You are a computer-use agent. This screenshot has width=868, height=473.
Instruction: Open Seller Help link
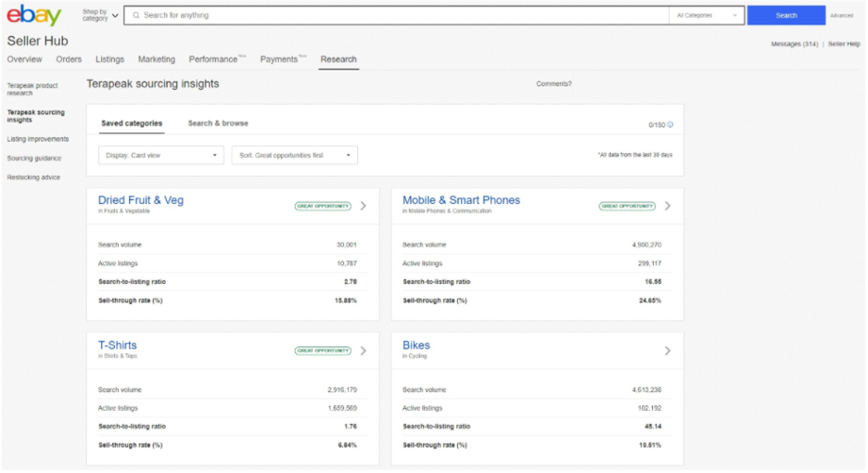point(844,44)
